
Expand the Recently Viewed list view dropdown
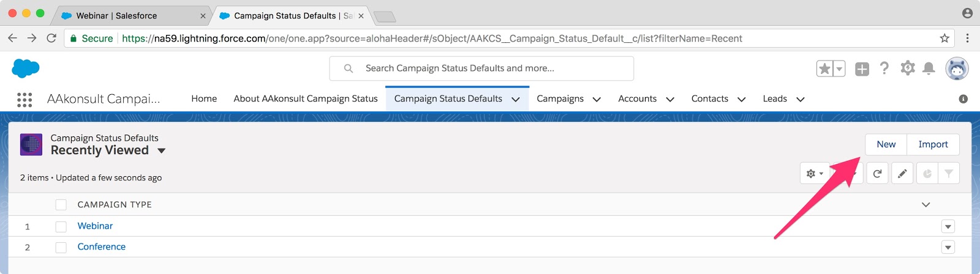(x=162, y=150)
